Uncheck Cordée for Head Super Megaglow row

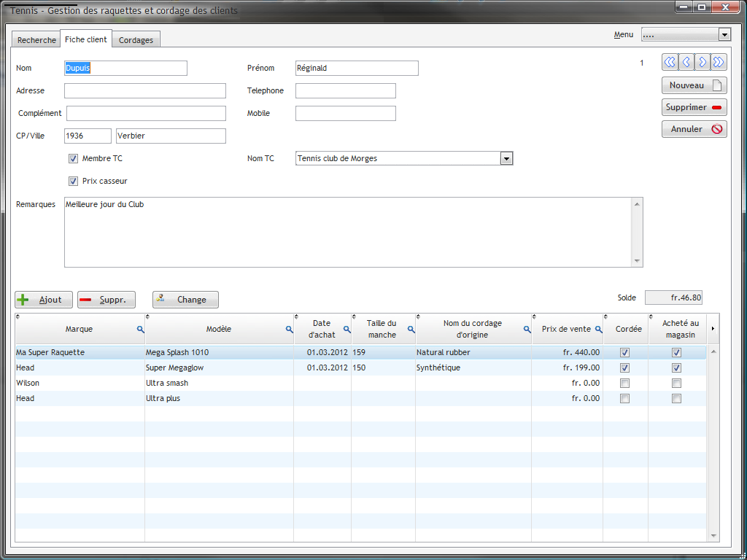[x=625, y=367]
